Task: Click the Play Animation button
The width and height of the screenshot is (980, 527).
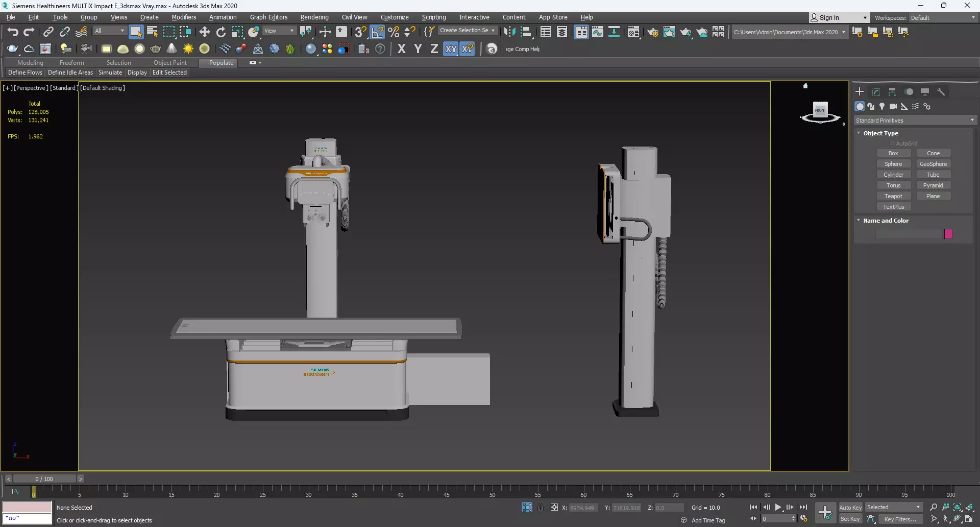Action: [x=778, y=507]
